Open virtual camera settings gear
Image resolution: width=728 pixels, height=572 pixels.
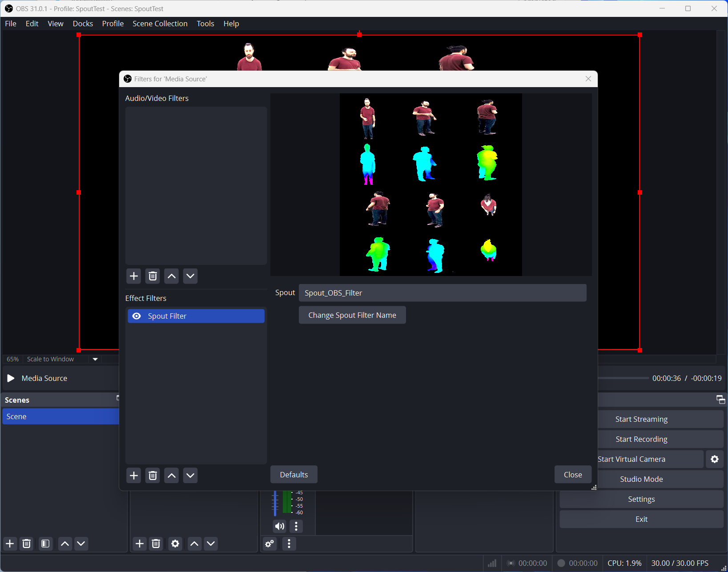click(714, 459)
